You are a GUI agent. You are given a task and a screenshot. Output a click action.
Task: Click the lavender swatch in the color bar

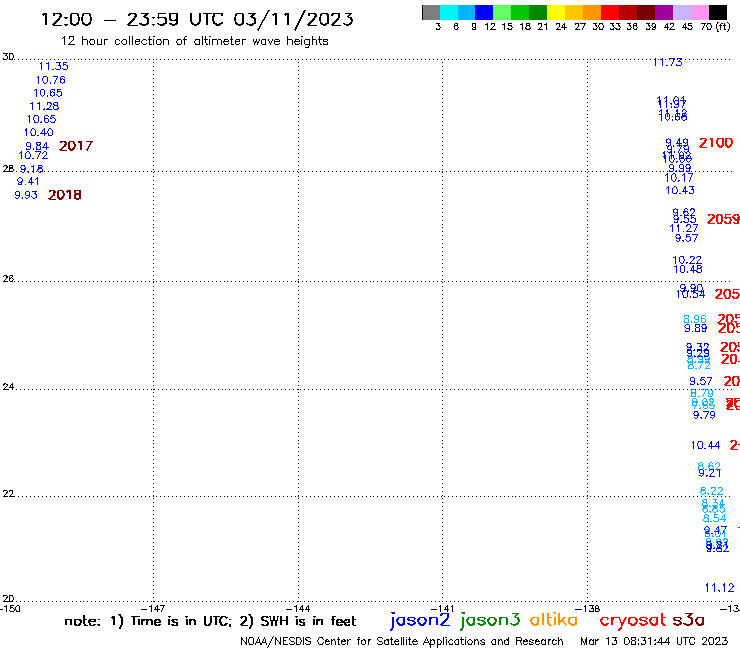point(681,12)
